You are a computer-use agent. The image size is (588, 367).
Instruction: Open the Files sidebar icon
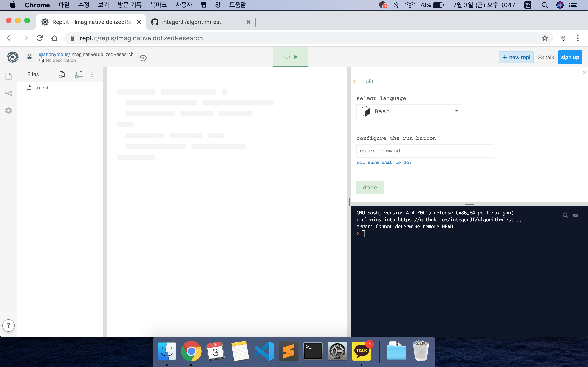(8, 76)
